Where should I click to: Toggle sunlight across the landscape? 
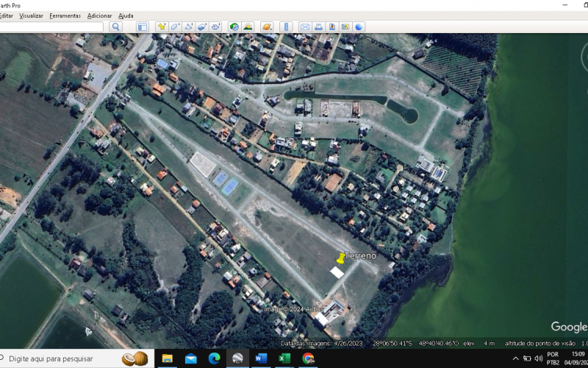coord(248,27)
